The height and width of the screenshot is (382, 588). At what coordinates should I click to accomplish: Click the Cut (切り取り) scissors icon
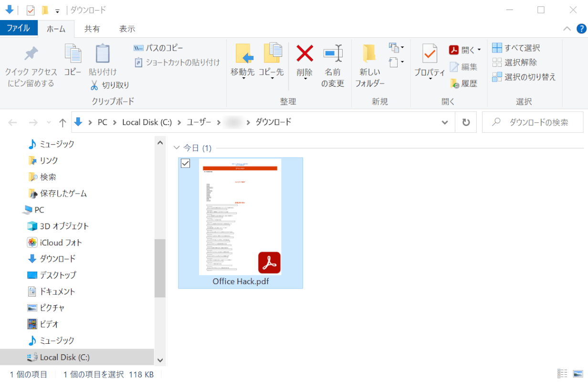[94, 85]
